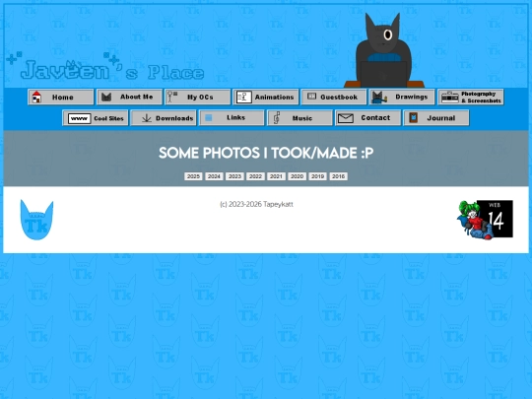Viewport: 532px width, 399px height.
Task: Jump to the 2023 photos
Action: [234, 176]
